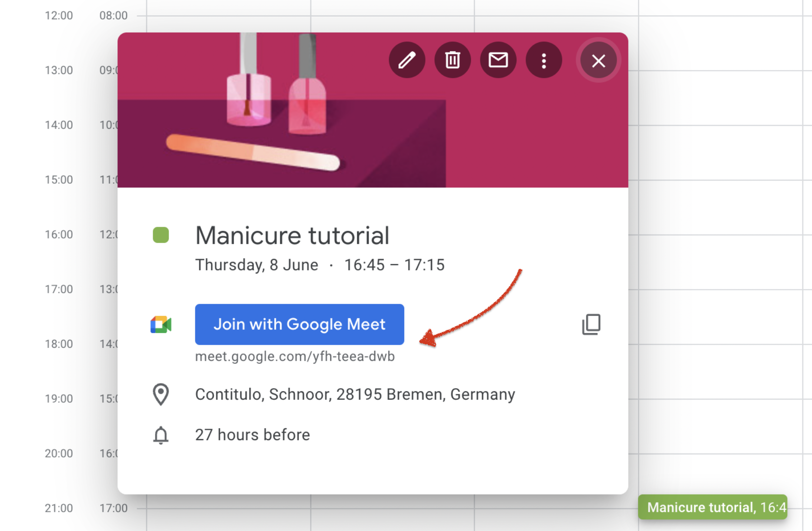Image resolution: width=812 pixels, height=531 pixels.
Task: Open the Contitulo, Schnoor Bremen address
Action: [355, 394]
